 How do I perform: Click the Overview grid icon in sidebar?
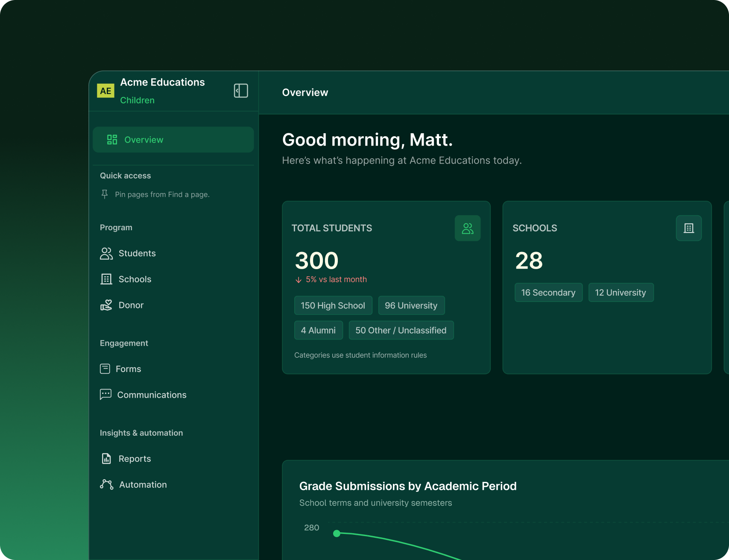tap(112, 140)
